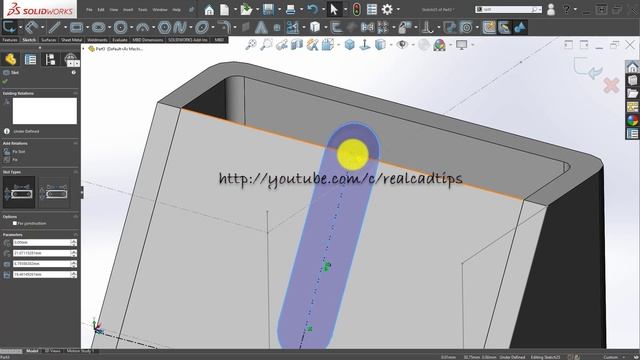
Task: Collapse the Options section
Action: coord(76,216)
